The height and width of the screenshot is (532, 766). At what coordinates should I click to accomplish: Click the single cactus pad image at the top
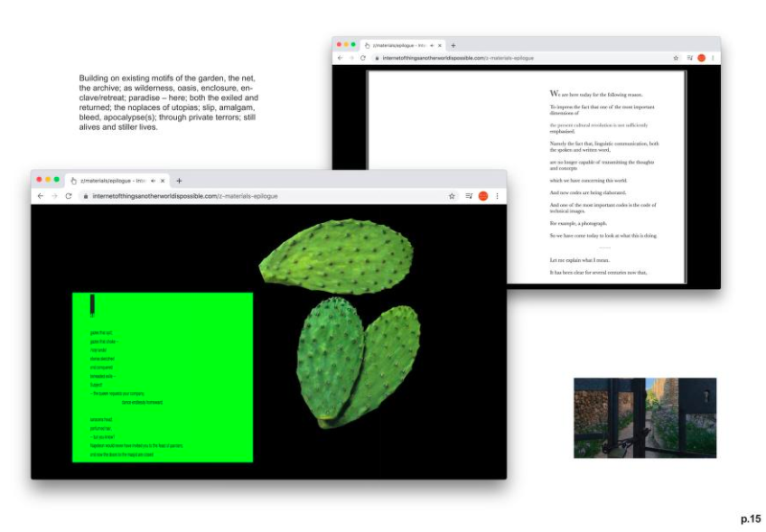click(336, 258)
